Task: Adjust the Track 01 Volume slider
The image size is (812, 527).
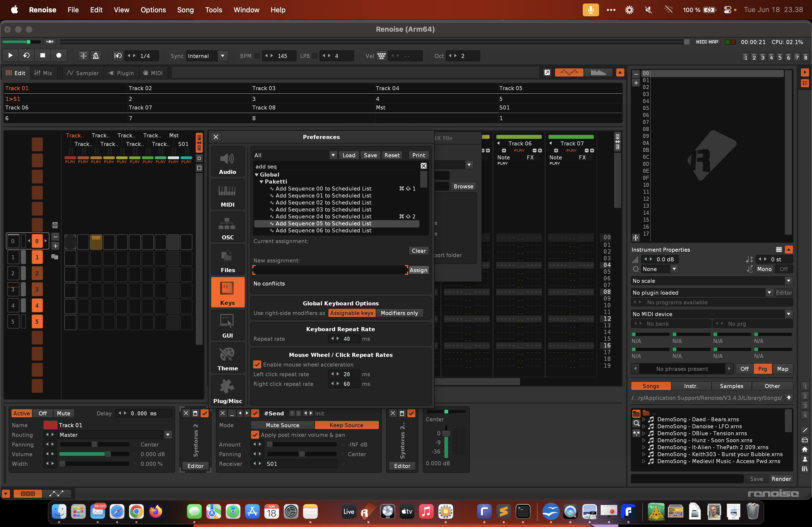Action: (x=108, y=454)
